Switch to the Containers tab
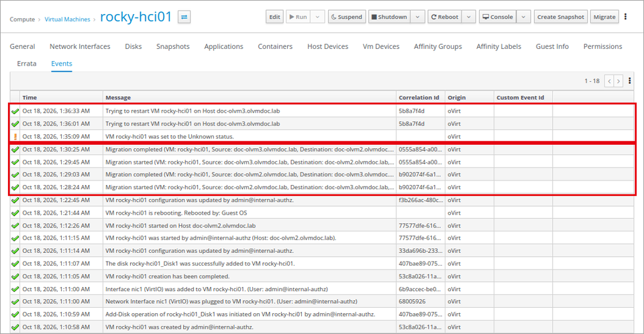This screenshot has height=334, width=644. tap(275, 46)
